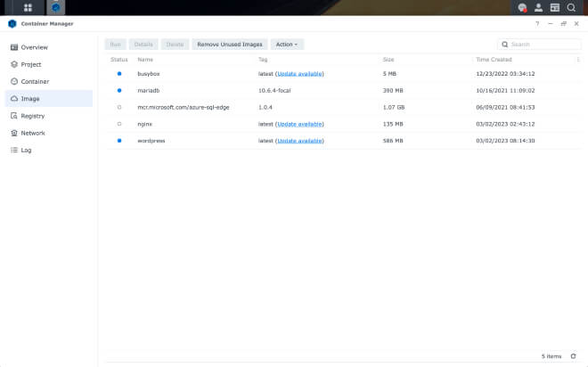
Task: Click the refresh icon beside 5 items
Action: tap(573, 355)
